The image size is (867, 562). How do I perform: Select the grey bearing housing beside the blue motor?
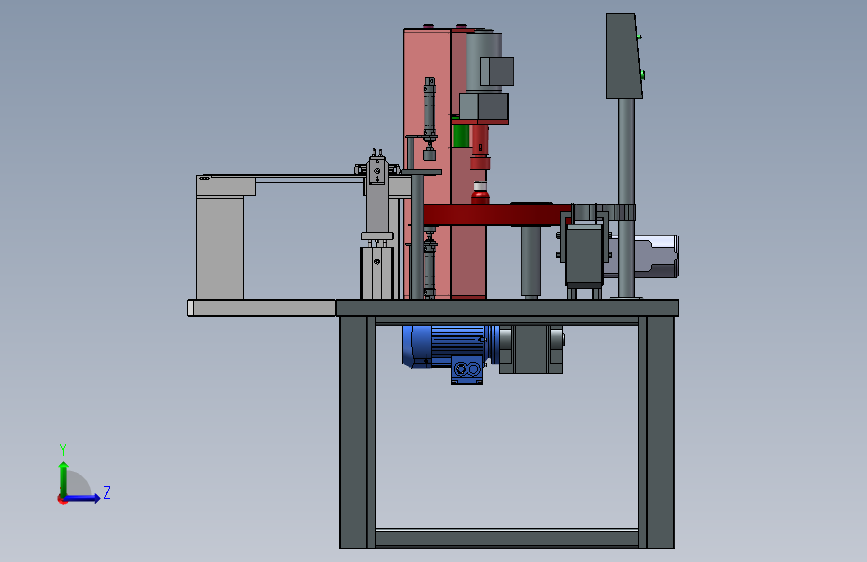click(x=531, y=349)
